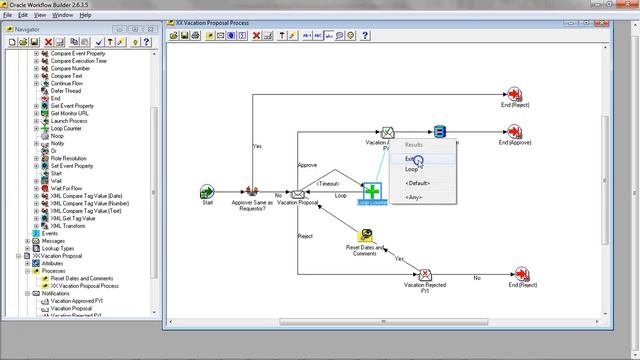The width and height of the screenshot is (640, 360).
Task: Select the Vacation Approved FYI envelope node
Action: pos(387,133)
